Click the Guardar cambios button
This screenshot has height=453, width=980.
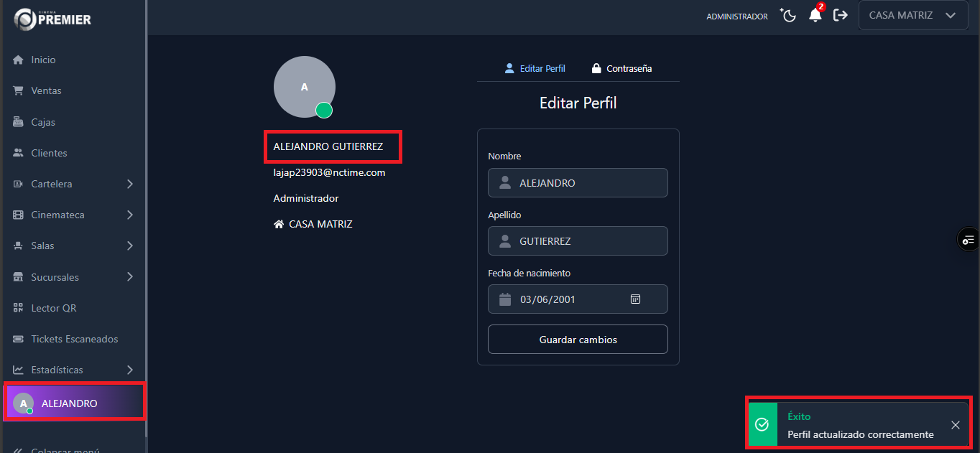click(x=578, y=340)
